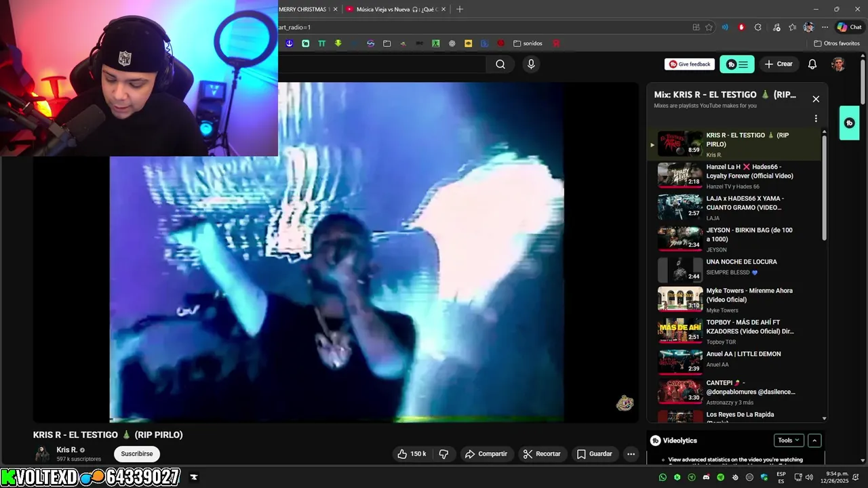Viewport: 868px width, 488px height.
Task: Dislike the Kris R video
Action: point(444,454)
